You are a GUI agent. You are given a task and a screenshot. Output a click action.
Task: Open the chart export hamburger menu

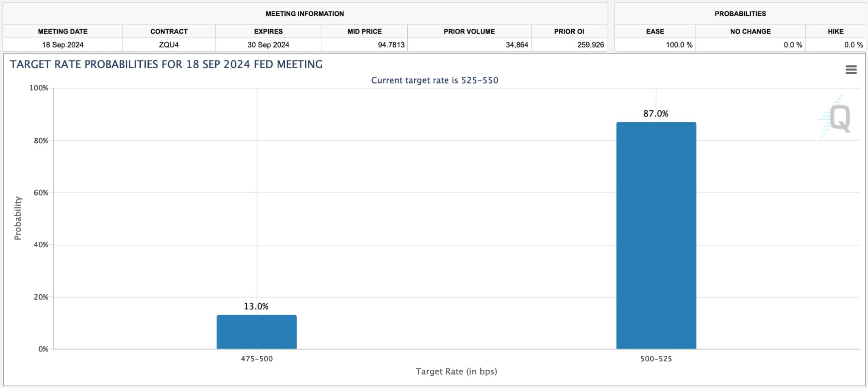point(851,69)
